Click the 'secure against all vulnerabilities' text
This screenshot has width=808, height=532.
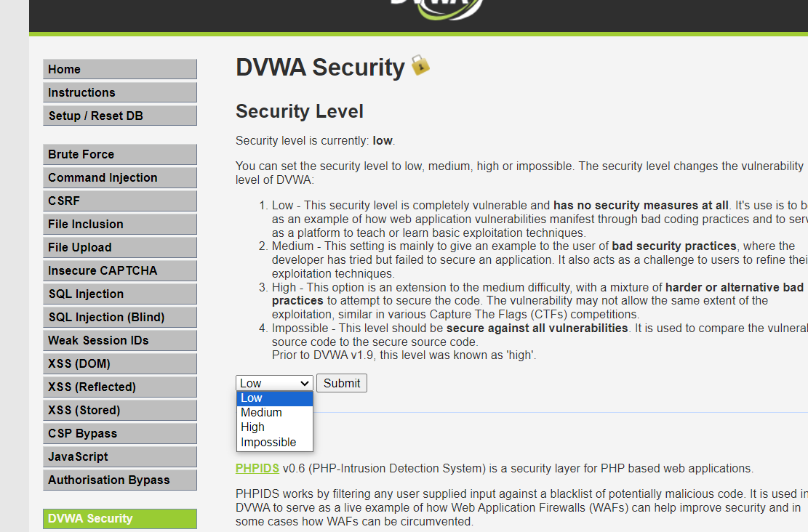point(537,328)
